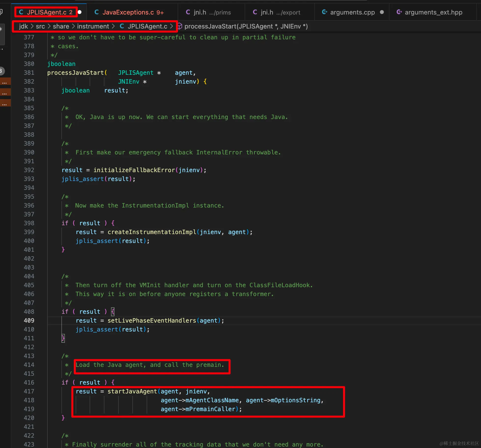Screen dimensions: 481x448
Task: Click the startJavaAgent function call in code
Action: (x=132, y=391)
